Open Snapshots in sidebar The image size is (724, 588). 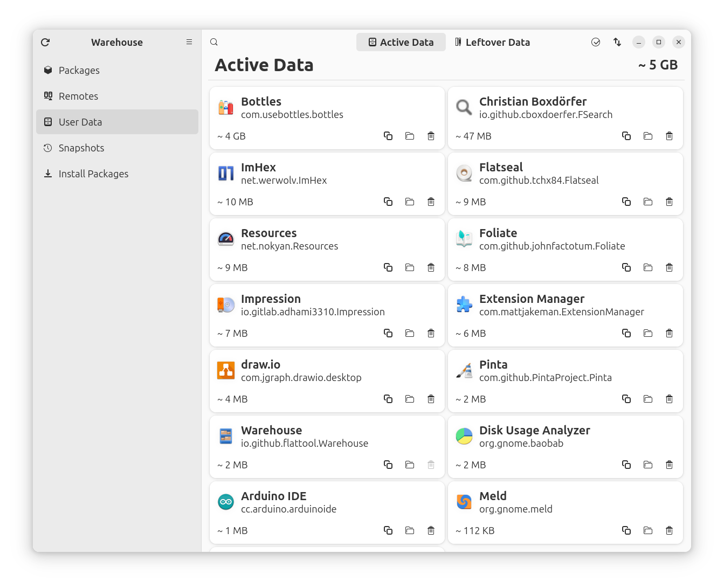(x=117, y=148)
